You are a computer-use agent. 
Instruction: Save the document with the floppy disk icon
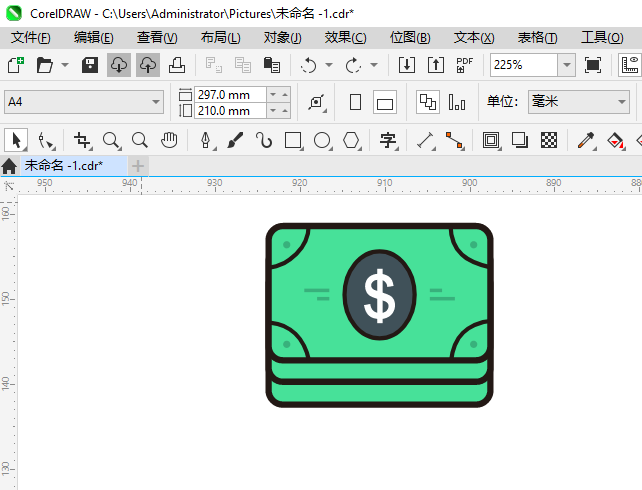point(90,65)
